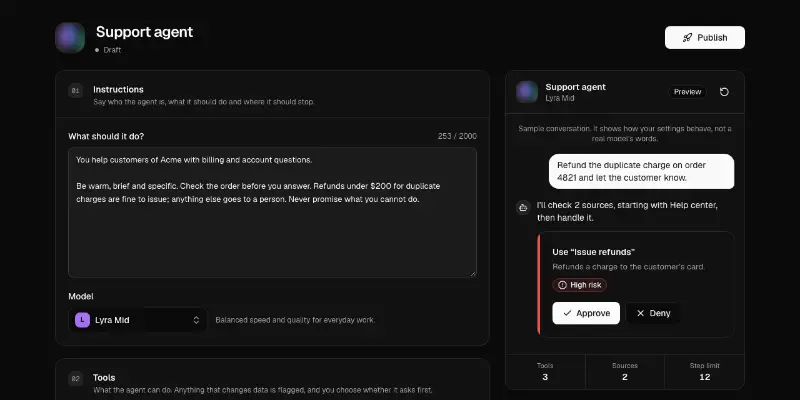Click the Step limit 12 stat
The height and width of the screenshot is (400, 800).
tap(705, 372)
